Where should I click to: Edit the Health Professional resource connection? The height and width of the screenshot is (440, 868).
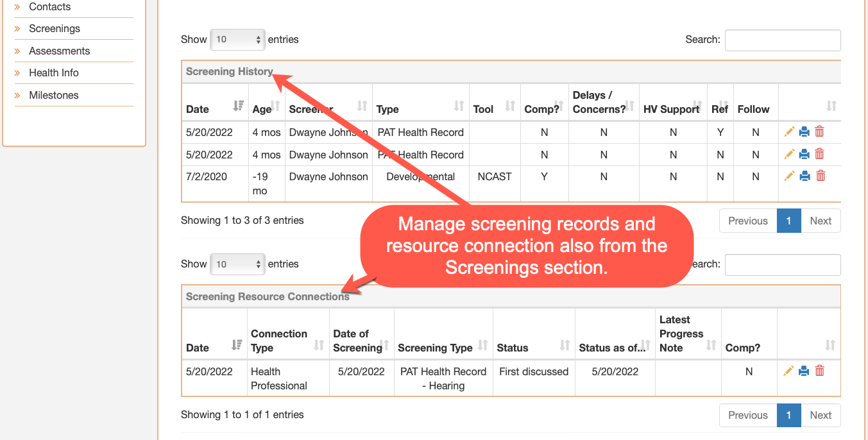(x=789, y=371)
